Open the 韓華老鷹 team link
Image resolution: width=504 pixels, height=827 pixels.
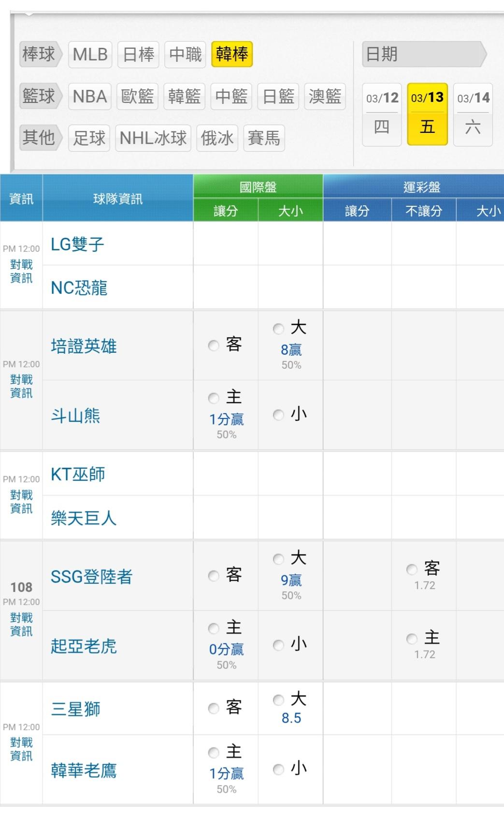click(84, 770)
